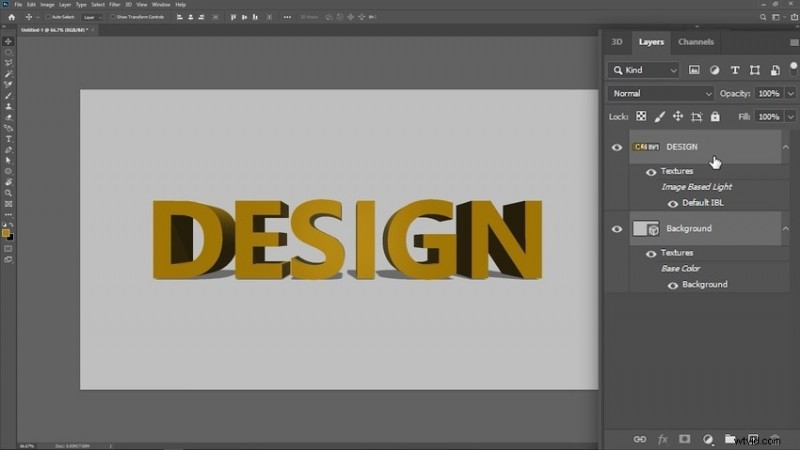This screenshot has width=800, height=450.
Task: Enable Auto-Select checkbox
Action: pos(47,17)
